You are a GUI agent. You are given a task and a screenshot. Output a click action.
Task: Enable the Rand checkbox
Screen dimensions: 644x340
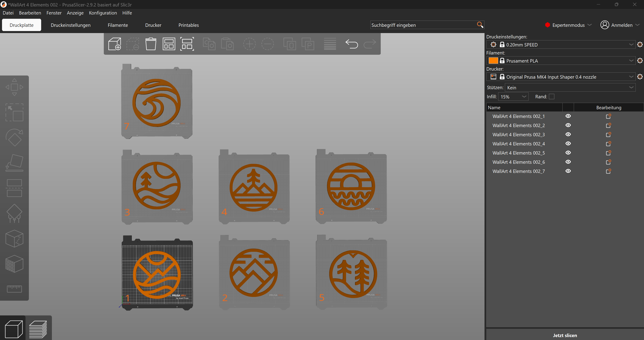click(x=551, y=97)
